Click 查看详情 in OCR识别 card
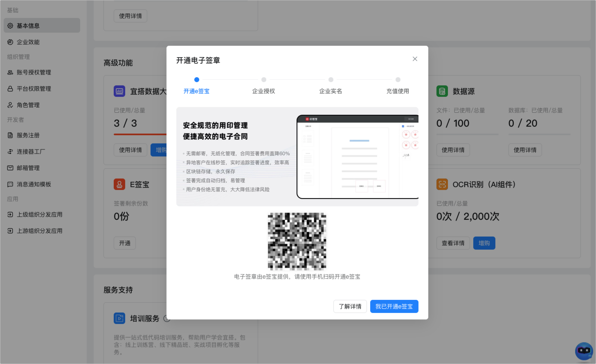The width and height of the screenshot is (596, 364). pyautogui.click(x=453, y=243)
